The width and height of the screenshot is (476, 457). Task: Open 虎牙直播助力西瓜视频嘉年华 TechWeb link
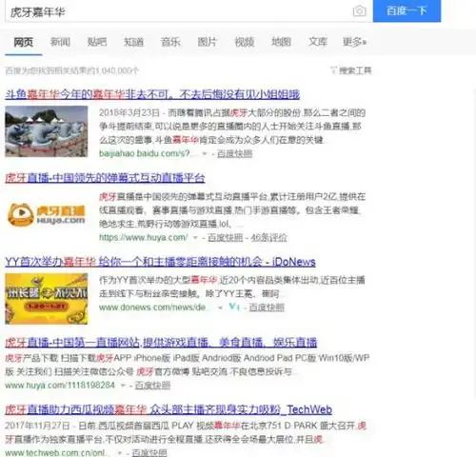click(x=169, y=409)
